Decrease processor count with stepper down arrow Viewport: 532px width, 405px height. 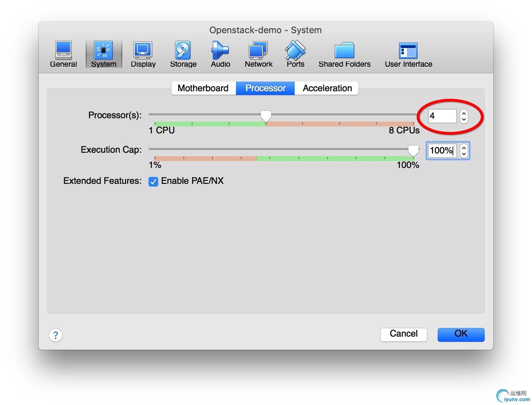[x=464, y=119]
